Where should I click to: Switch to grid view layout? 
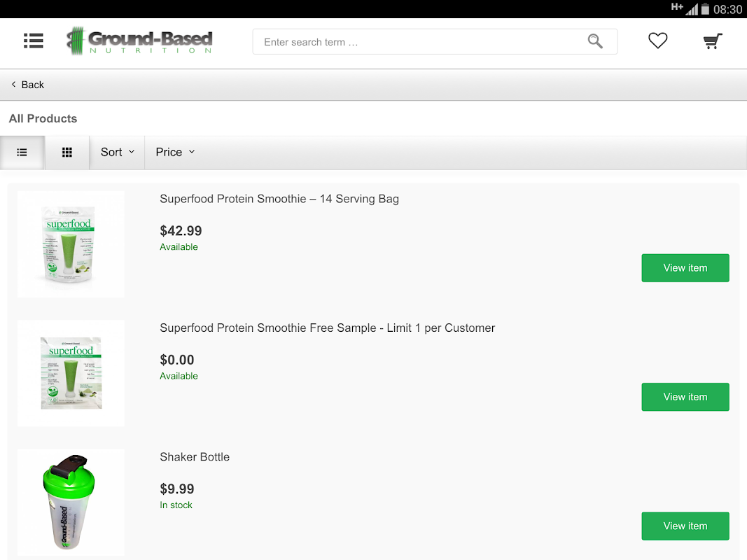click(x=67, y=153)
